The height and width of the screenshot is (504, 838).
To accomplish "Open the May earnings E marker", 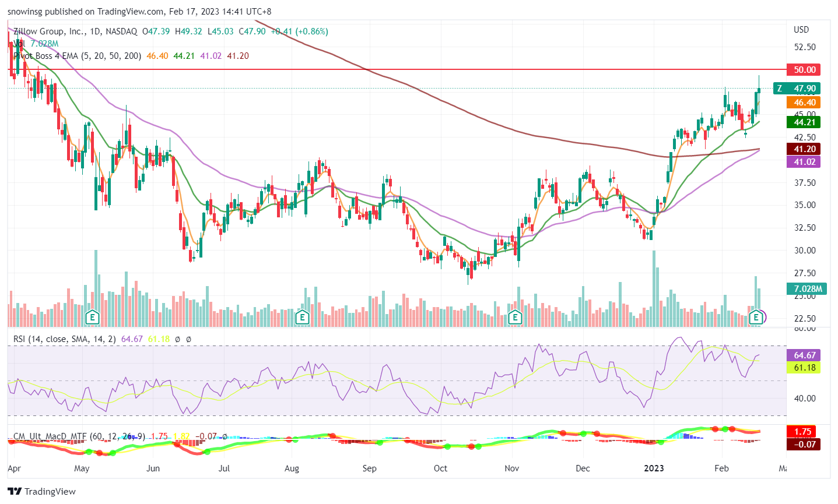I will point(92,317).
